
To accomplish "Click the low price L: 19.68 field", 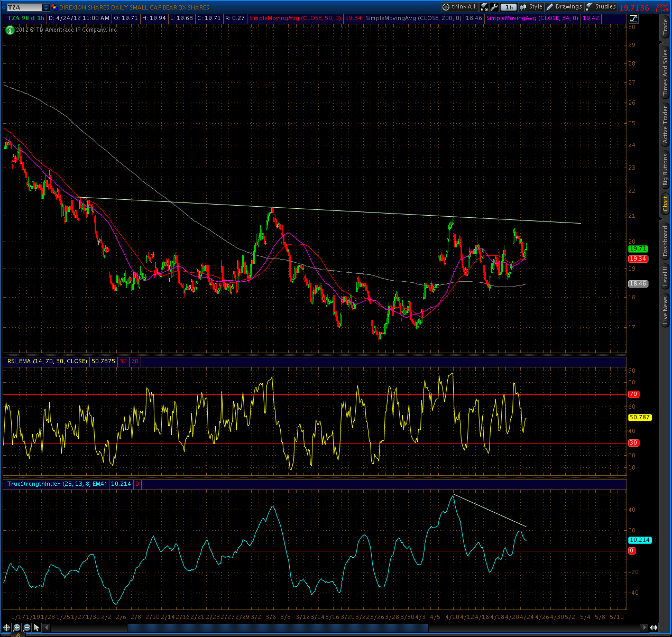I will point(181,19).
